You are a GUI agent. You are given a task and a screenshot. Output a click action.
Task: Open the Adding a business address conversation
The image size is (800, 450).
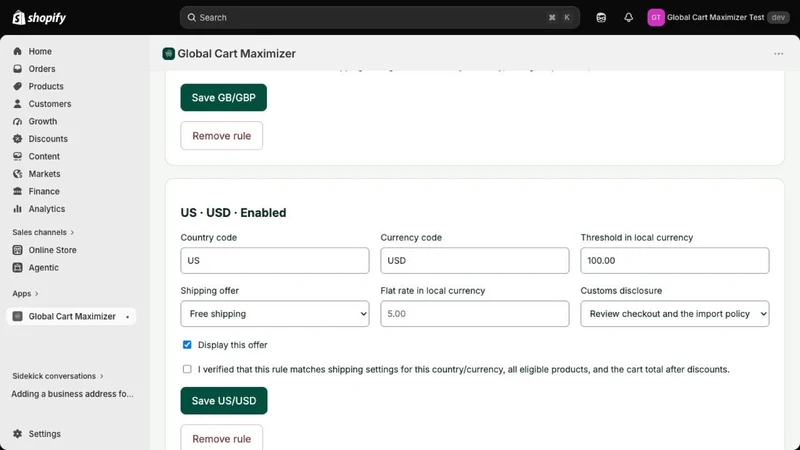tap(72, 394)
